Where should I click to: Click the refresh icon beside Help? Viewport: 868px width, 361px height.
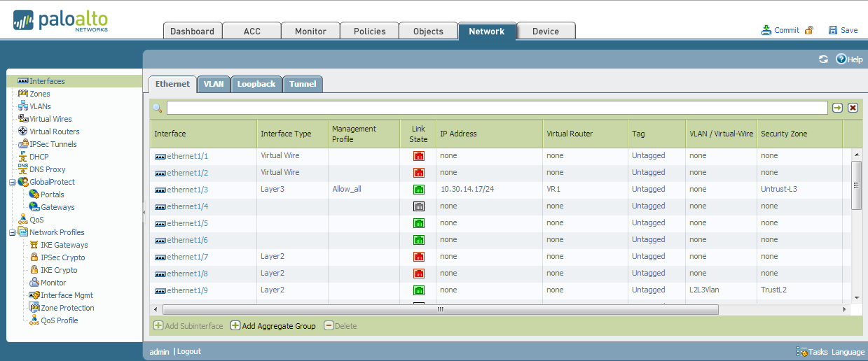(823, 59)
